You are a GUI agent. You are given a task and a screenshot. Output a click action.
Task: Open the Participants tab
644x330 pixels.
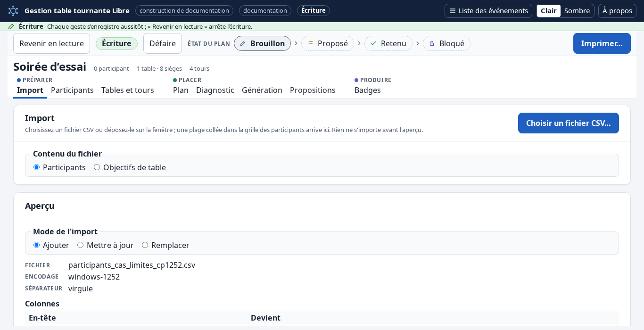(72, 90)
